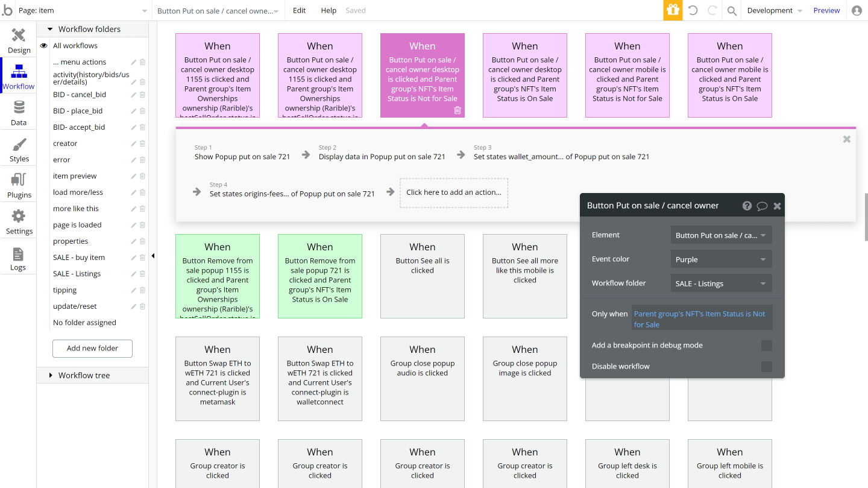
Task: Open the Plugins panel
Action: (19, 185)
